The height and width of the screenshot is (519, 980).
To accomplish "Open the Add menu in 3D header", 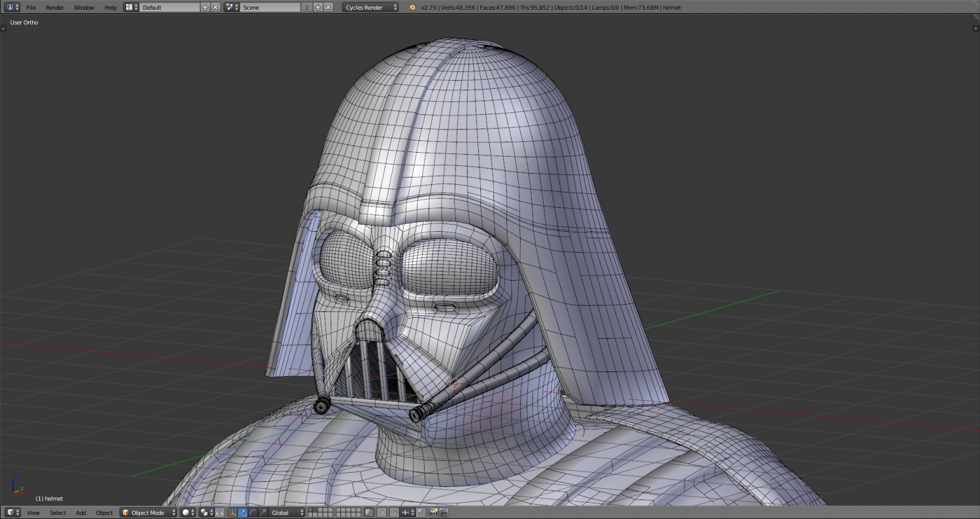I will coord(81,512).
